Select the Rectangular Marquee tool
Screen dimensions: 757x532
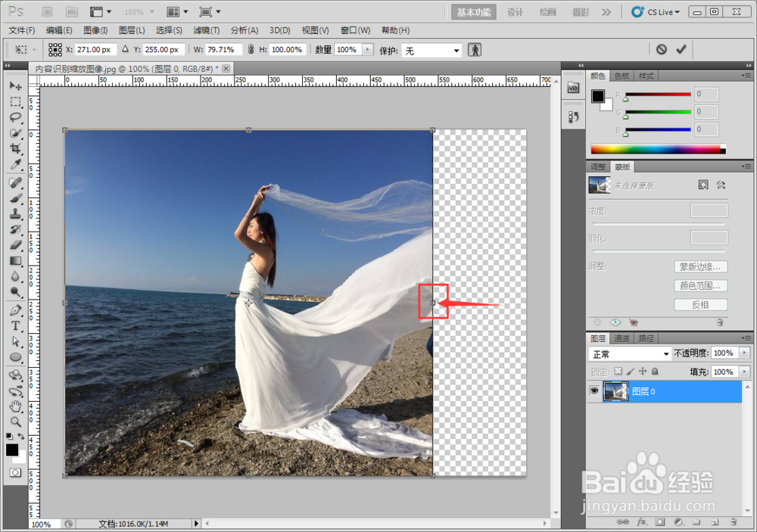[x=15, y=102]
